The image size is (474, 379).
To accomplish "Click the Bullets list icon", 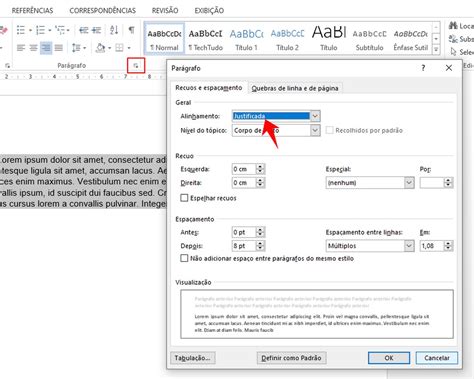I will tap(21, 30).
